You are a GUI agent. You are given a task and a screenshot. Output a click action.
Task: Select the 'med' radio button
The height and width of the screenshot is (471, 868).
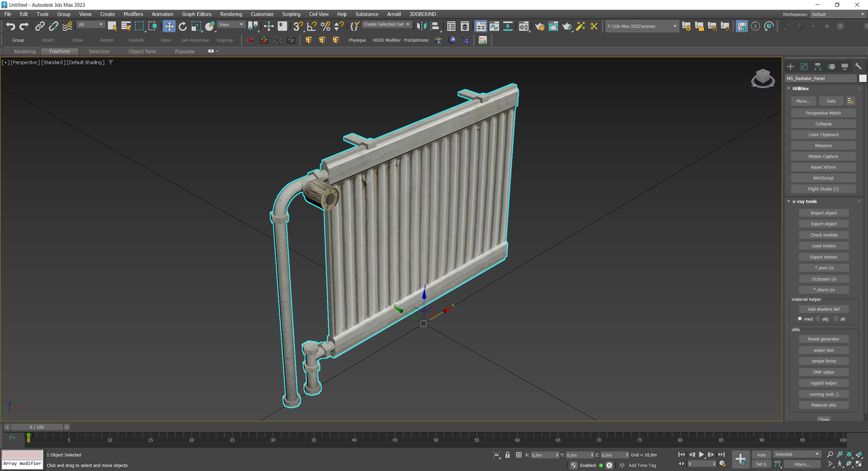[800, 319]
